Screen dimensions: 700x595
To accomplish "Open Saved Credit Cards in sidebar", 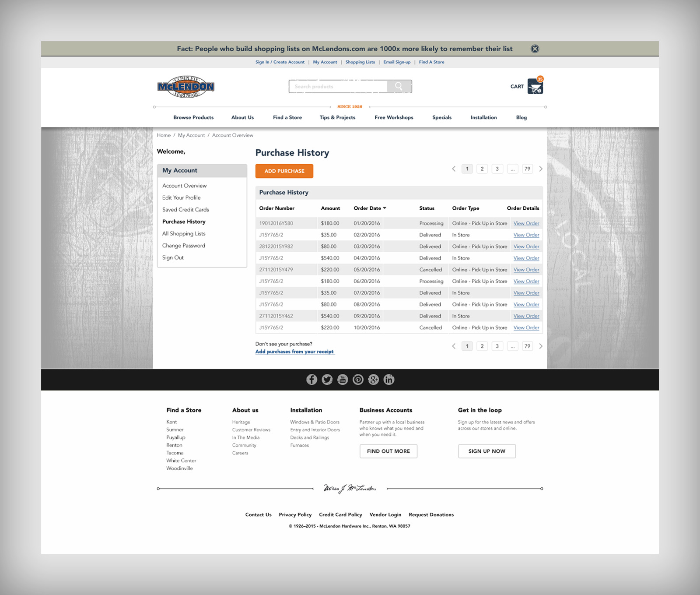I will [185, 210].
